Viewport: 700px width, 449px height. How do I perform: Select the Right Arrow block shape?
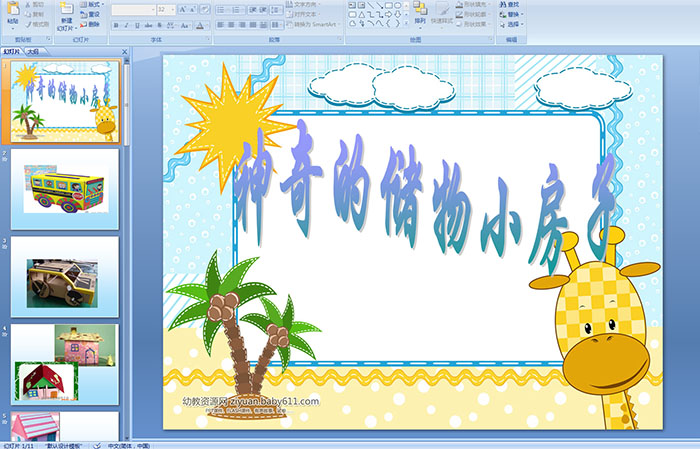[388, 15]
